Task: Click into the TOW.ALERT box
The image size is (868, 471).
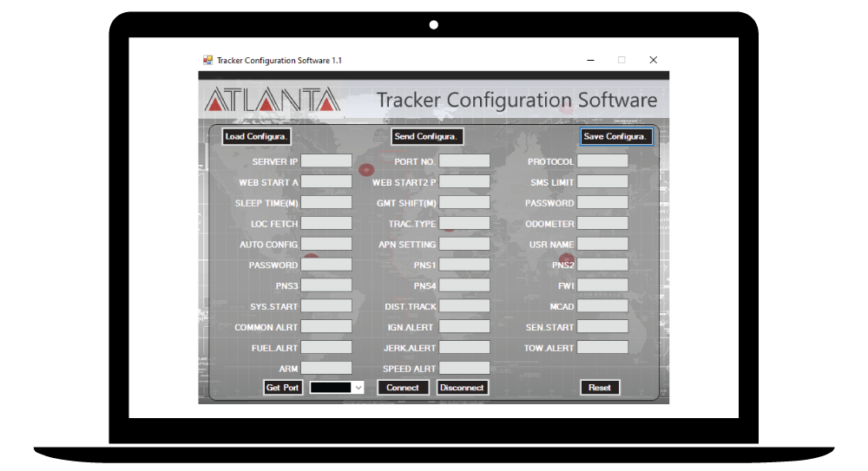Action: tap(603, 348)
